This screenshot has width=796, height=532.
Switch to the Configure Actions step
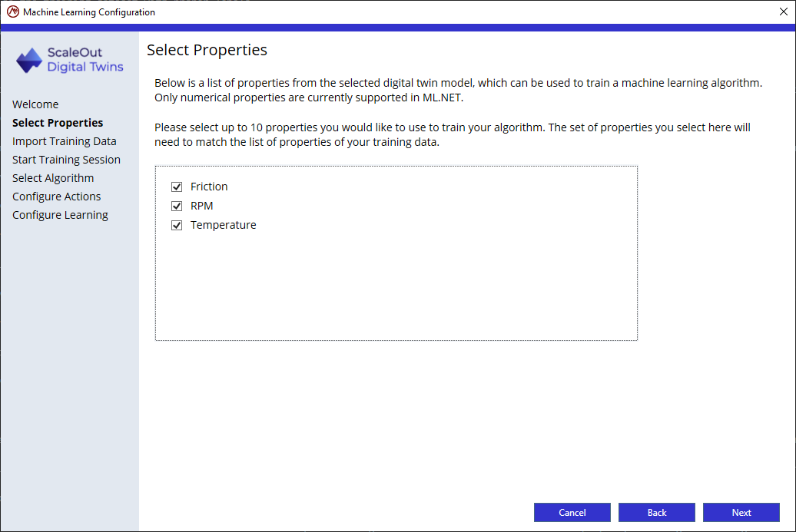click(x=57, y=197)
